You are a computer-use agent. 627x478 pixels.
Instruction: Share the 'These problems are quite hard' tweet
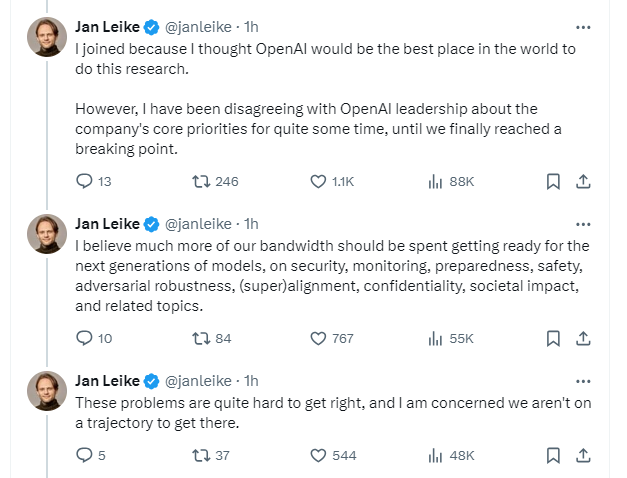pos(584,455)
